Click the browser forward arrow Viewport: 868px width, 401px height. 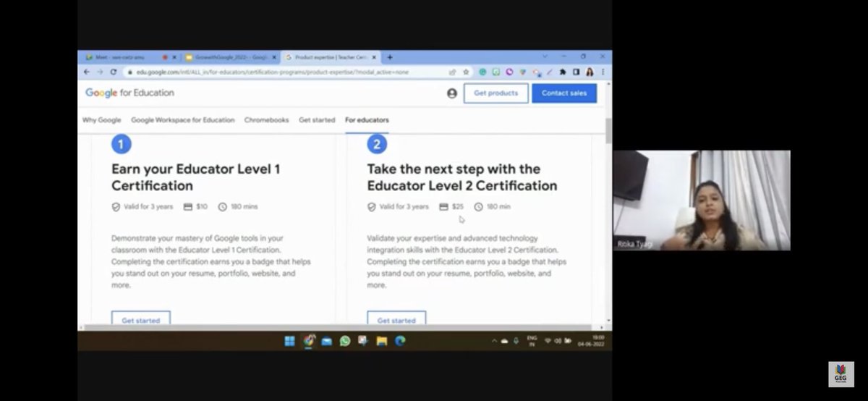coord(100,72)
